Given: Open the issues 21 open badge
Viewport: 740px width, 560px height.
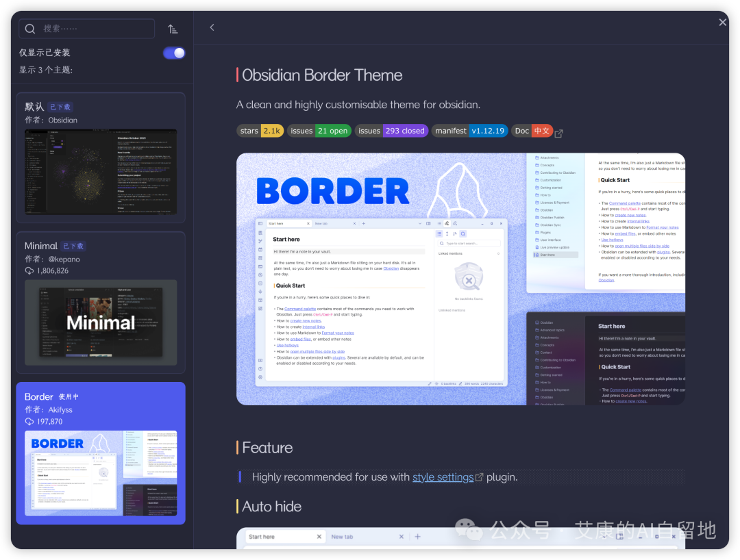Looking at the screenshot, I should (319, 131).
